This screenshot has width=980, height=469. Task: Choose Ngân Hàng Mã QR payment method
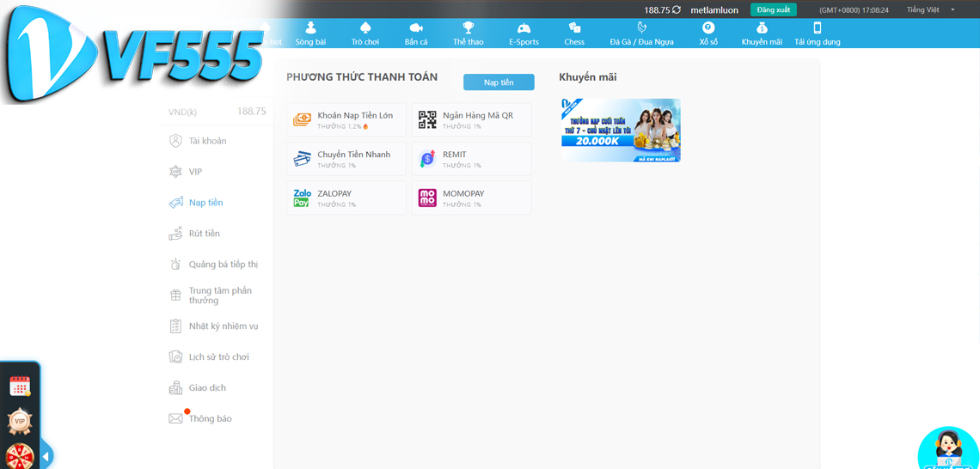click(x=471, y=120)
